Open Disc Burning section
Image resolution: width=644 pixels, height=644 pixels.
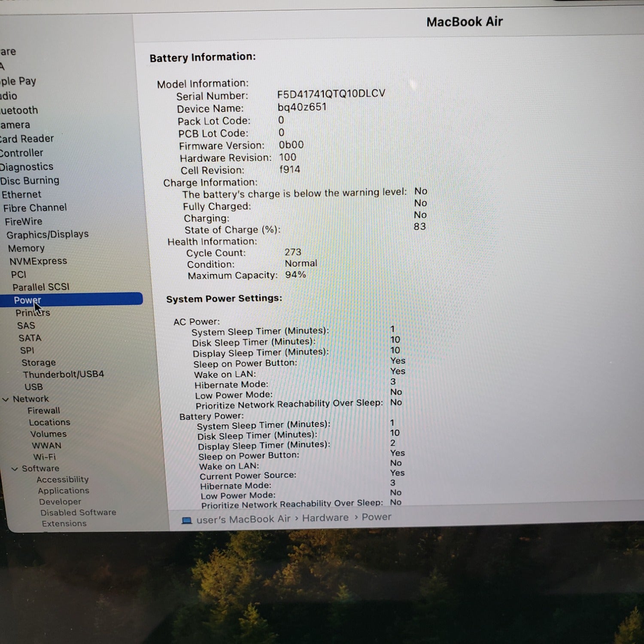tap(30, 181)
